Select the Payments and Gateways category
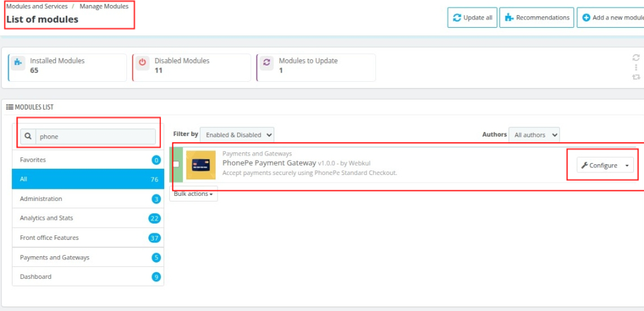Image resolution: width=644 pixels, height=311 pixels. 88,257
